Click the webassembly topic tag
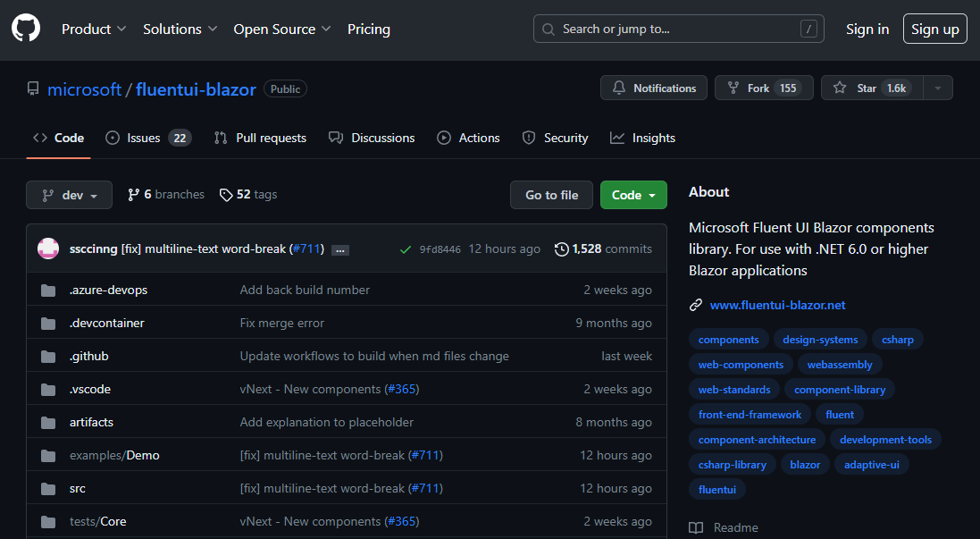Image resolution: width=980 pixels, height=539 pixels. coord(840,365)
